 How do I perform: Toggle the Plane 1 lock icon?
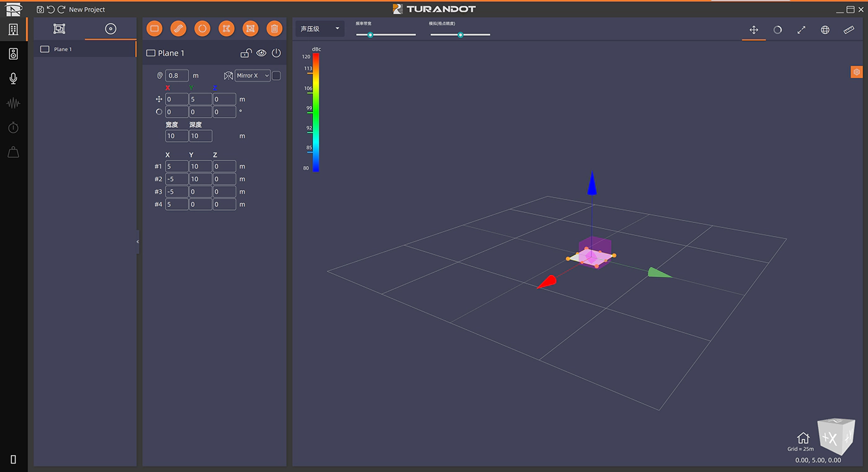[x=246, y=53]
